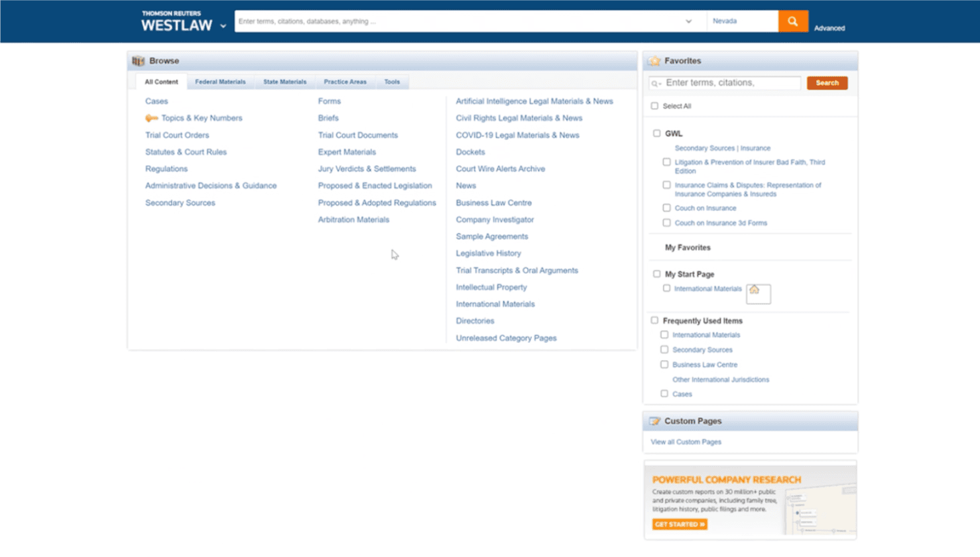Open the State Materials tab
Screen dimensions: 980x557
coord(284,82)
